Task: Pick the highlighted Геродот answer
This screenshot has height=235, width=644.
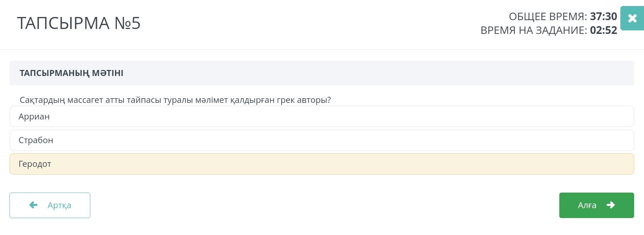Action: click(35, 164)
